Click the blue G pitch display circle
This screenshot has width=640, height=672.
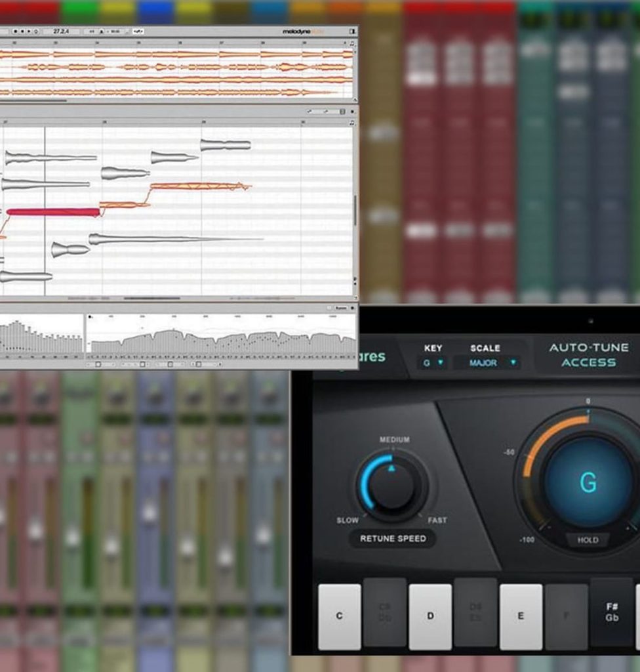coord(588,482)
